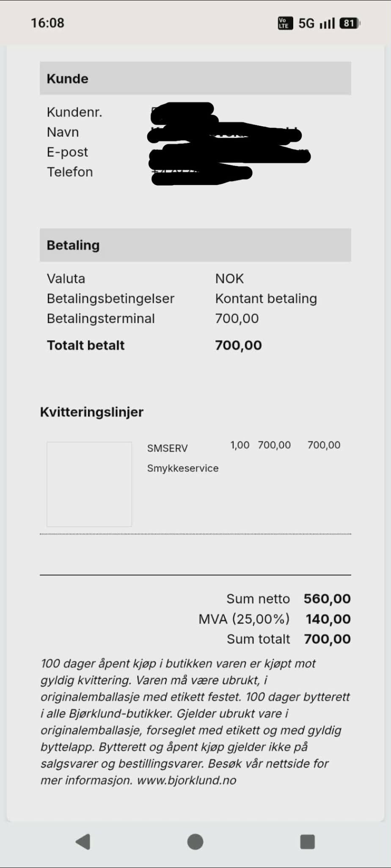Image resolution: width=391 pixels, height=868 pixels.
Task: Tap the Sum totalt 700,00 amount
Action: [x=328, y=639]
